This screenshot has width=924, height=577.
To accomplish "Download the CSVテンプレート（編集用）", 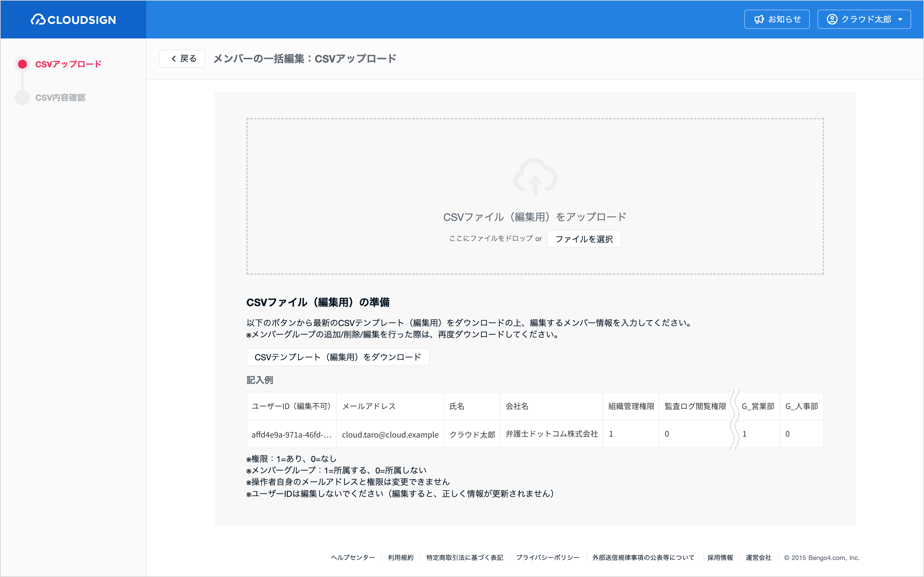I will tap(338, 357).
